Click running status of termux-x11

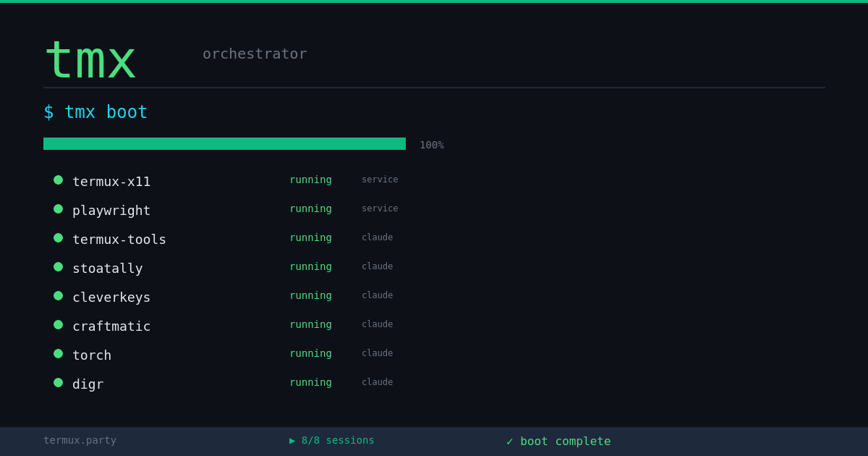[310, 180]
